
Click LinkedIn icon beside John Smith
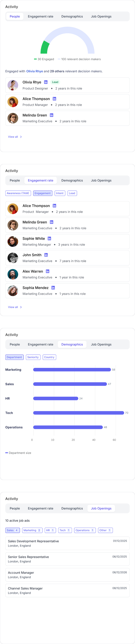click(x=46, y=255)
